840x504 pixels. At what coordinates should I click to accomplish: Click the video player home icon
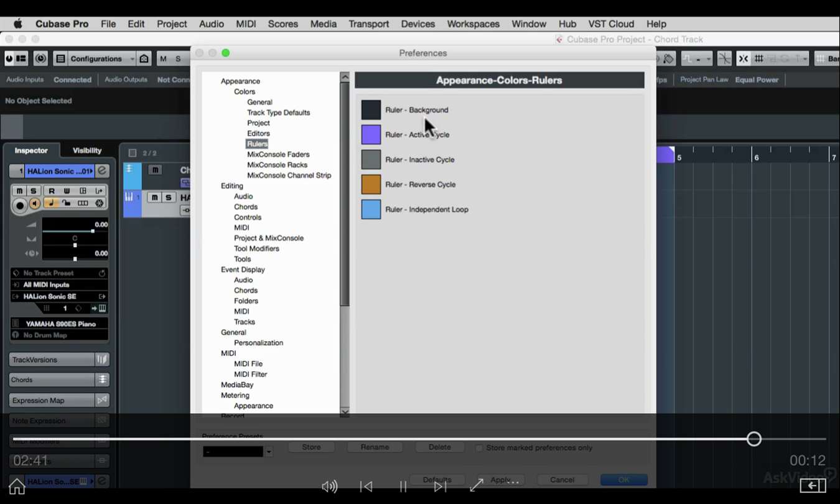click(x=17, y=486)
